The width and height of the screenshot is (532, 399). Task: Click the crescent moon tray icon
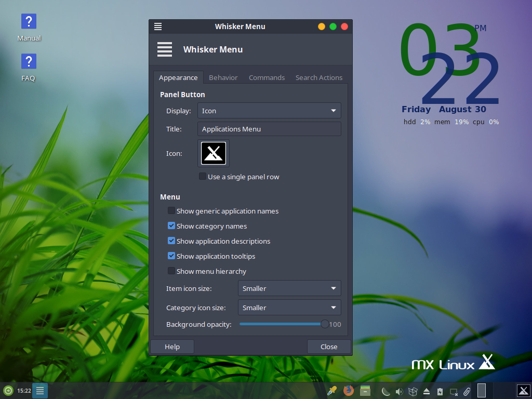tap(386, 392)
